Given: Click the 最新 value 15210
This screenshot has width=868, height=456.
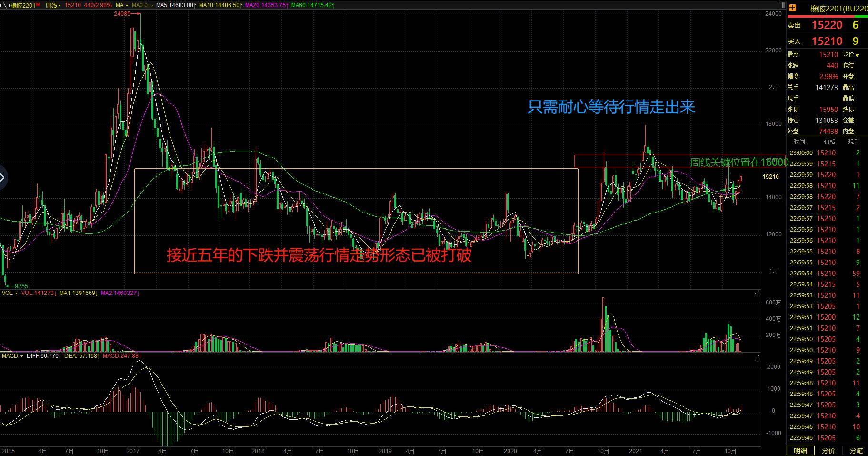Looking at the screenshot, I should click(x=828, y=55).
